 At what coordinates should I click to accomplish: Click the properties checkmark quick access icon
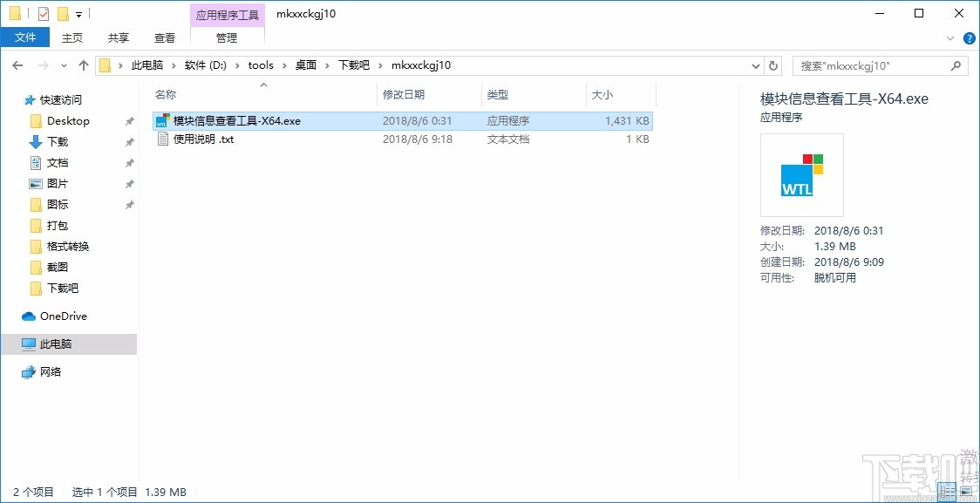click(x=43, y=13)
